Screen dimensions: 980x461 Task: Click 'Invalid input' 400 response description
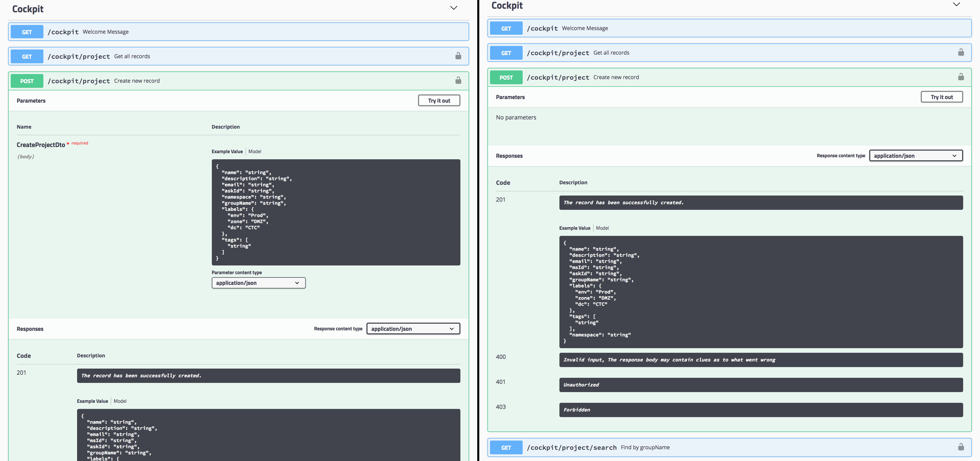[x=669, y=360]
